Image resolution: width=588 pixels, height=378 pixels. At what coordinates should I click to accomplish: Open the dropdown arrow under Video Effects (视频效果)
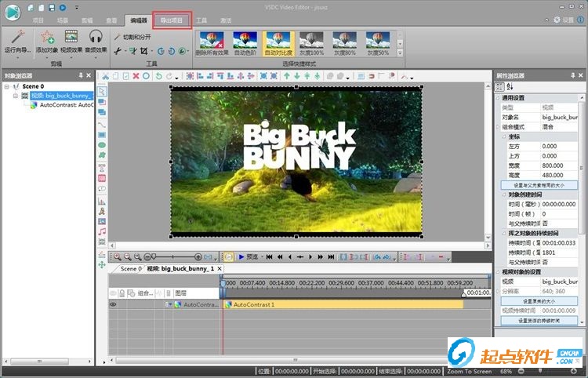pyautogui.click(x=71, y=58)
